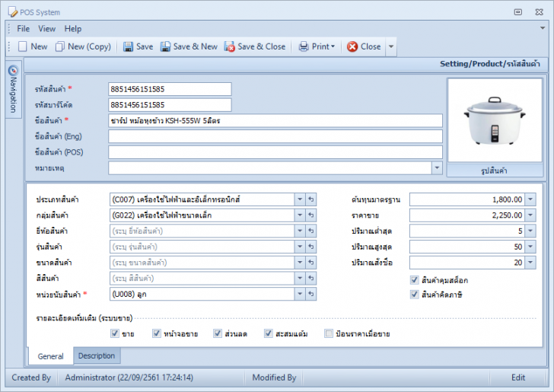Open the File menu

(x=24, y=29)
